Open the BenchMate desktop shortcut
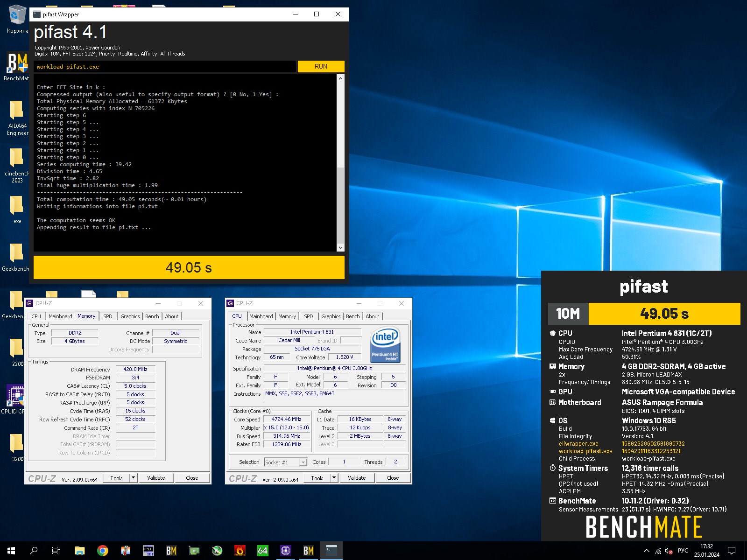Viewport: 747px width, 560px height. click(17, 66)
